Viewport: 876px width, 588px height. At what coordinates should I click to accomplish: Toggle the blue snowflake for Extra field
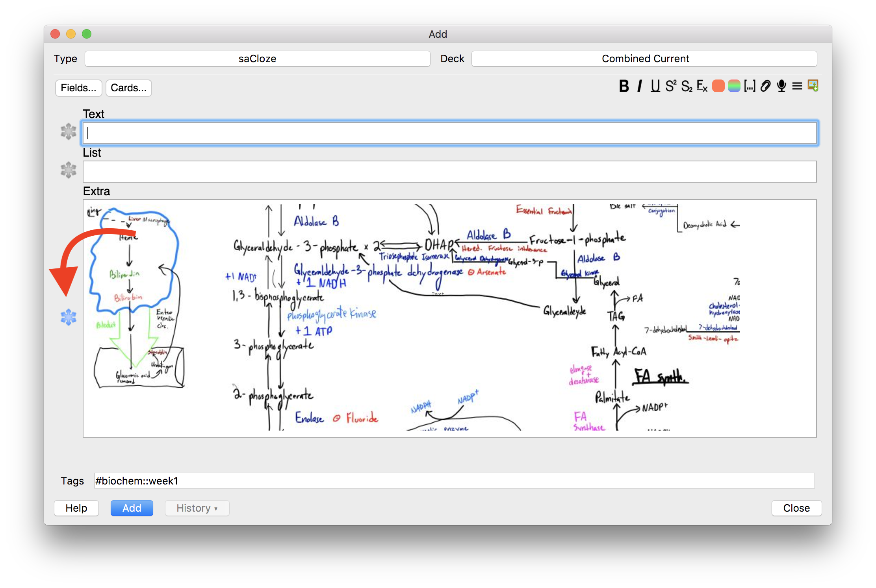[x=69, y=317]
